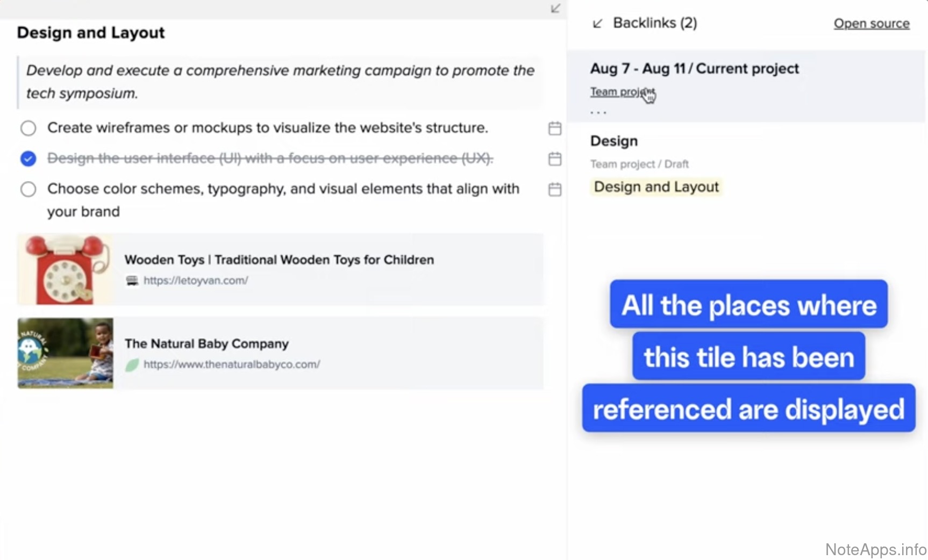Click the Backlinks arrow icon
The image size is (928, 560).
pyautogui.click(x=597, y=24)
